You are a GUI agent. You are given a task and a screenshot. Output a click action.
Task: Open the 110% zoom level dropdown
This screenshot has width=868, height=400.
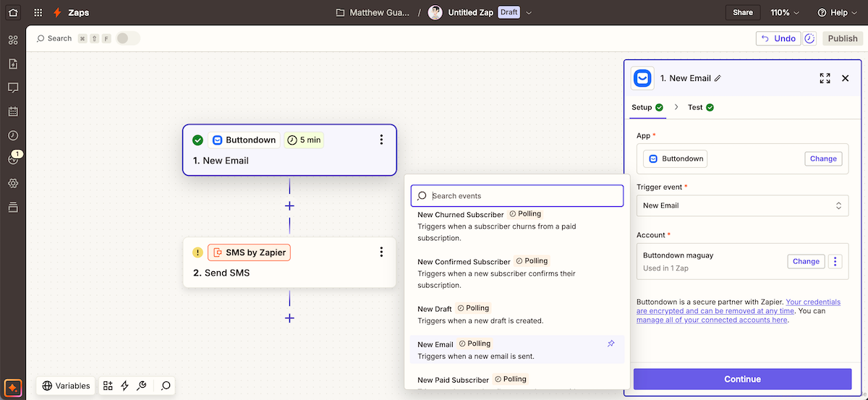(x=785, y=12)
